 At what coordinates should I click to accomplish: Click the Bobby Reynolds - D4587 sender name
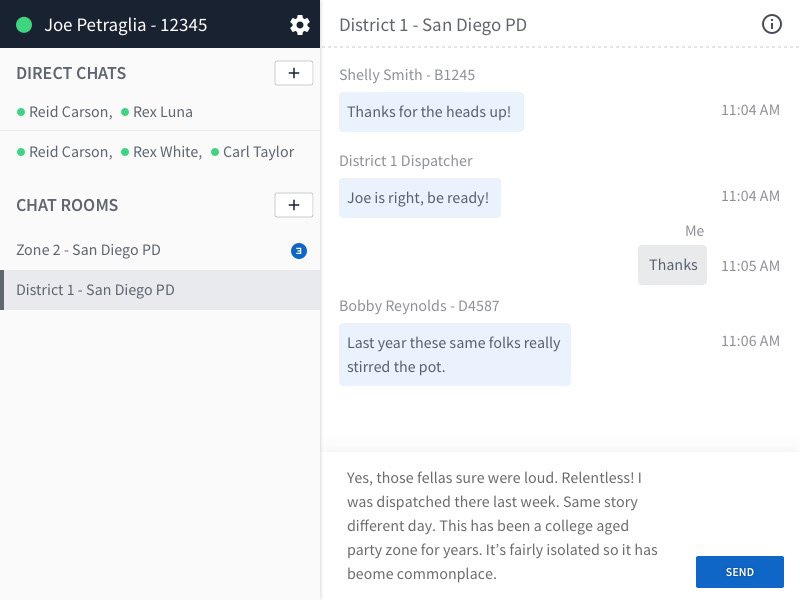point(419,306)
